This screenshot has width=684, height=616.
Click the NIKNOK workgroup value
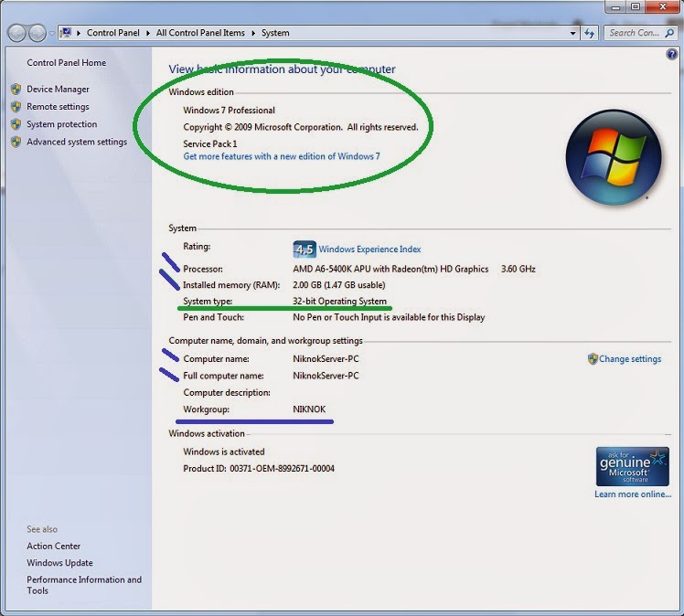click(309, 409)
